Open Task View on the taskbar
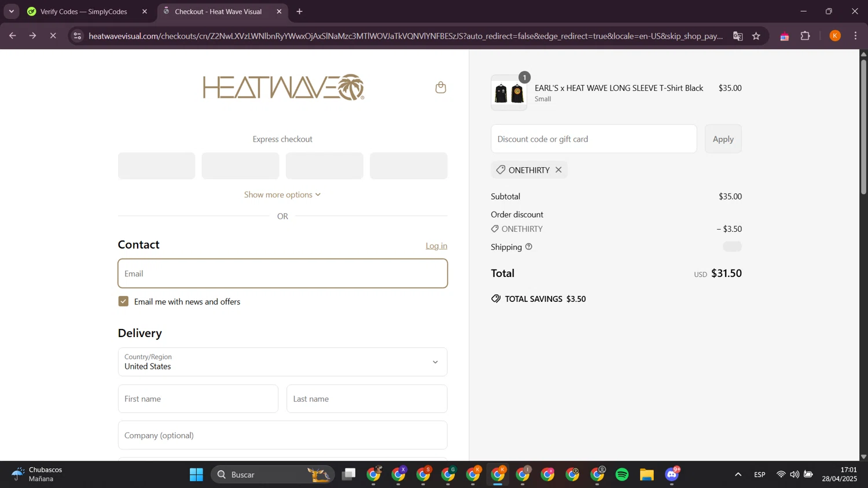This screenshot has height=488, width=868. tap(348, 475)
